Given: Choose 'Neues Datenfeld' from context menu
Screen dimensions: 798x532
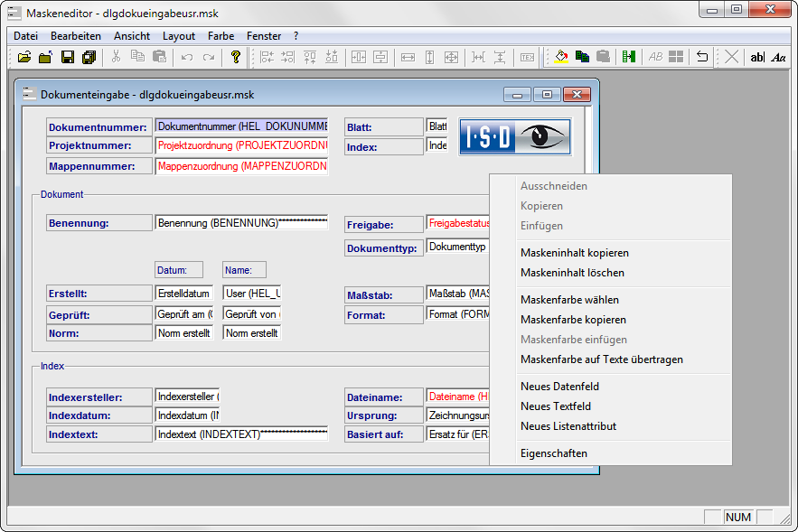Looking at the screenshot, I should pos(559,387).
